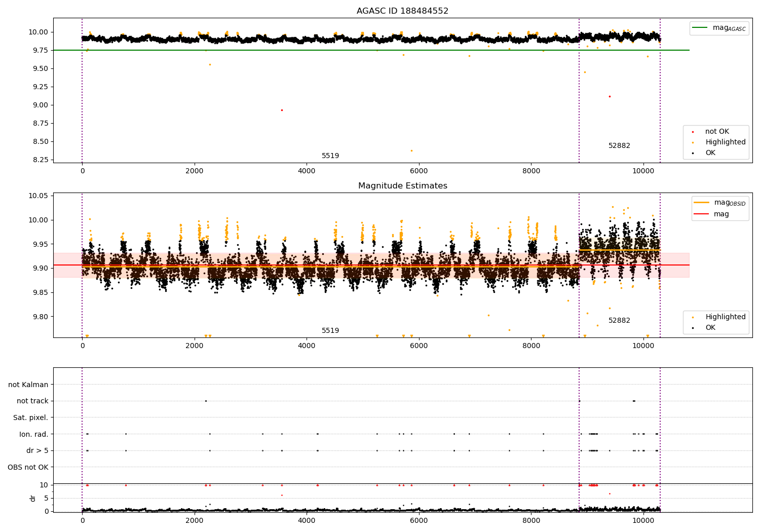Click the 2000 x-axis tick under the bottom plot

pos(195,520)
